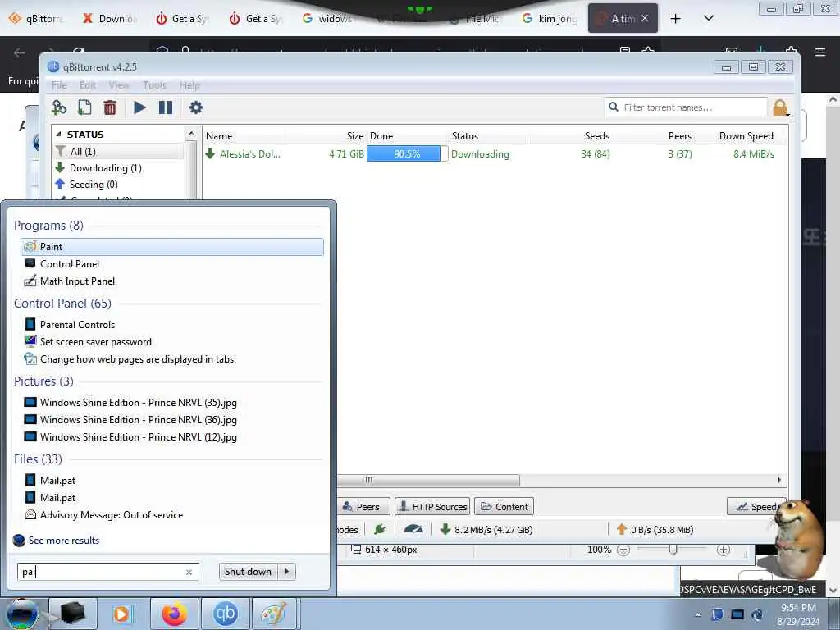The image size is (840, 630).
Task: Click the qBittorrent lock UI icon
Action: [x=781, y=107]
